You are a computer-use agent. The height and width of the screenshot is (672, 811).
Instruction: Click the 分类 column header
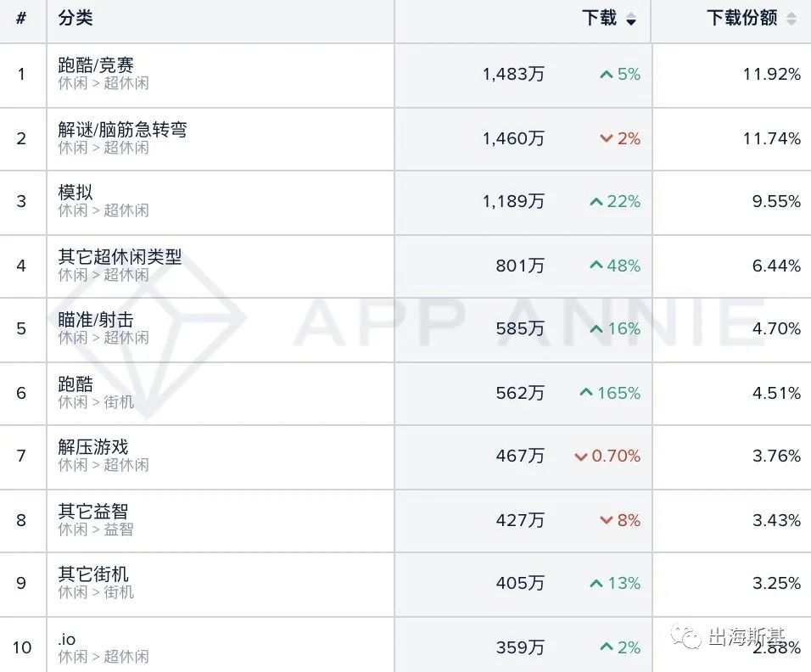pos(76,19)
